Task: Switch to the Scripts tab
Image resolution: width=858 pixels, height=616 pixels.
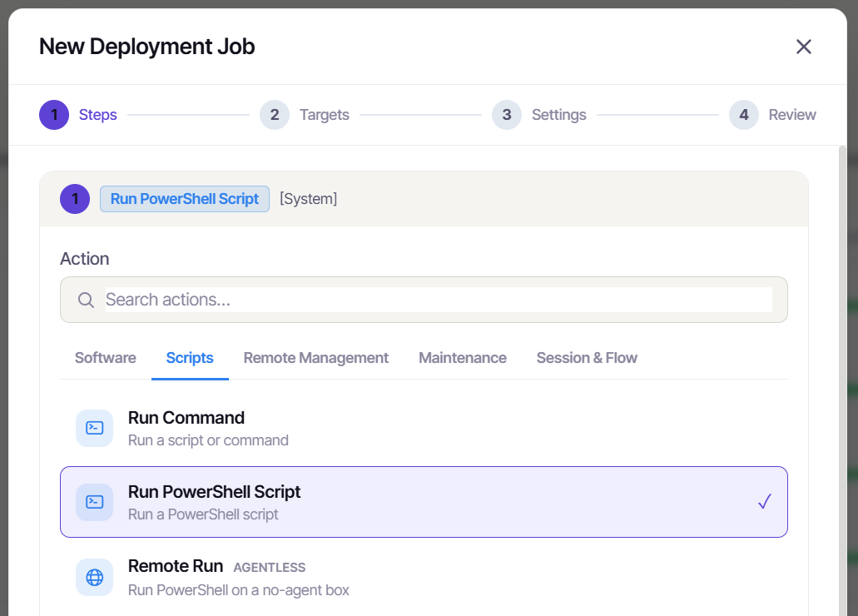Action: coord(190,358)
